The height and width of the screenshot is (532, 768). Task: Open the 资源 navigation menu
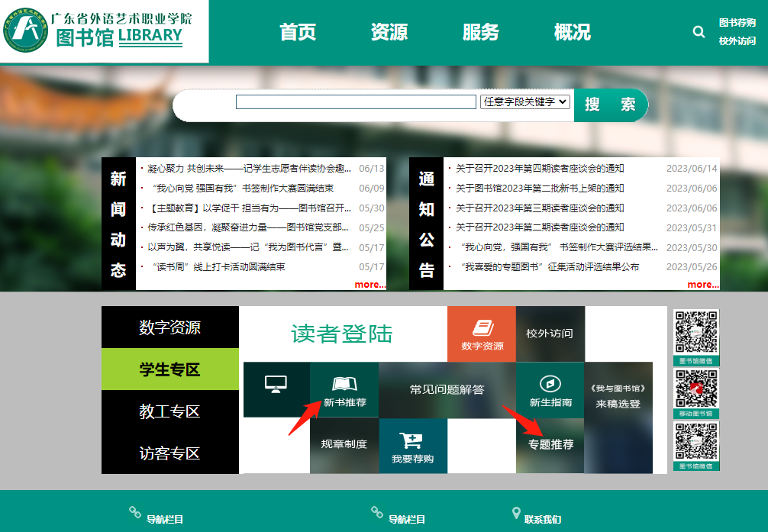[x=389, y=32]
